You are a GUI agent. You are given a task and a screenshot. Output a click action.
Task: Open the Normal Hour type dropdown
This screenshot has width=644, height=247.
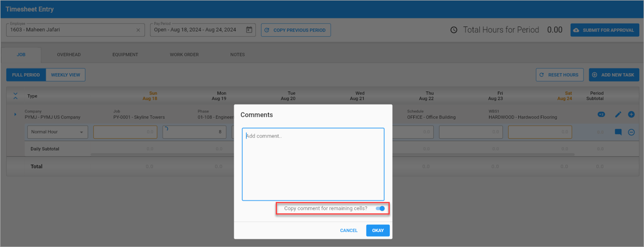[57, 132]
